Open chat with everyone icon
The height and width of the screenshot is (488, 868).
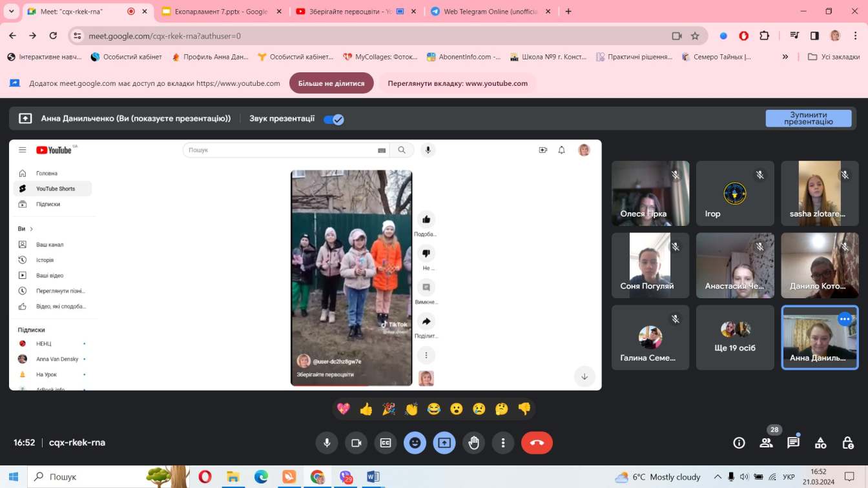pos(794,443)
